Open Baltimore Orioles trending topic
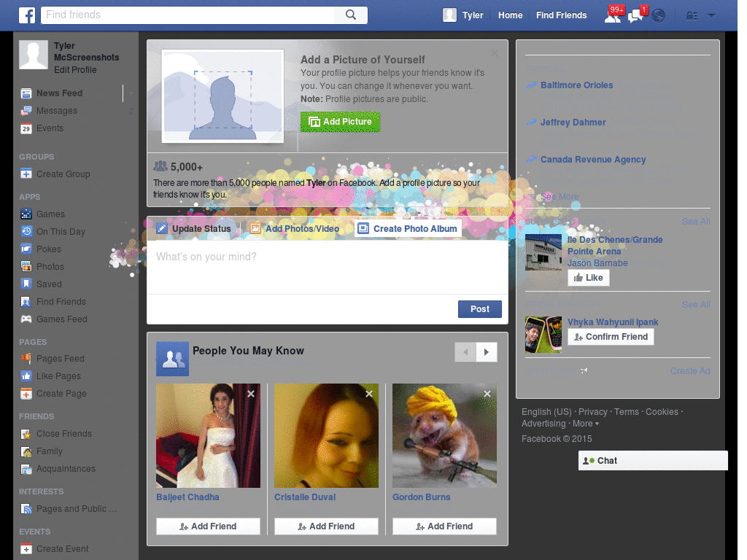Viewport: 747px width, 560px height. click(x=576, y=85)
